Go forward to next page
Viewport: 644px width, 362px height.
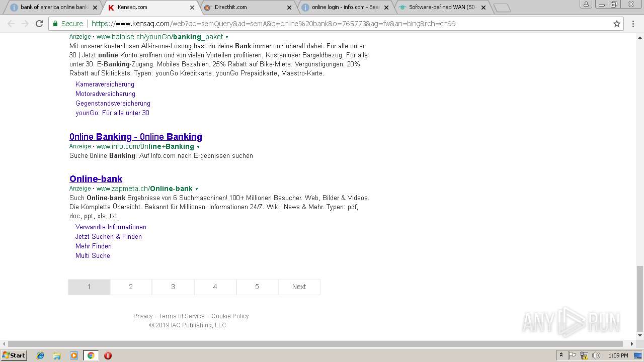pyautogui.click(x=25, y=24)
